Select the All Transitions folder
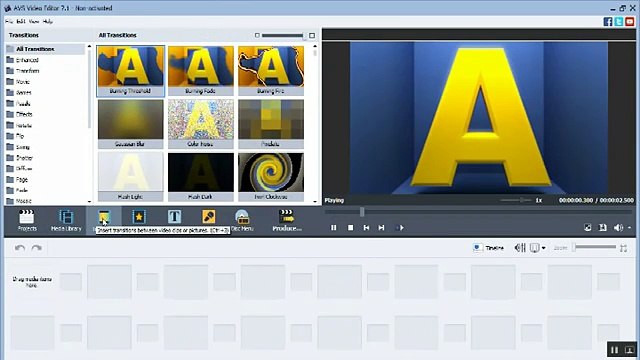The image size is (640, 360). pos(45,49)
